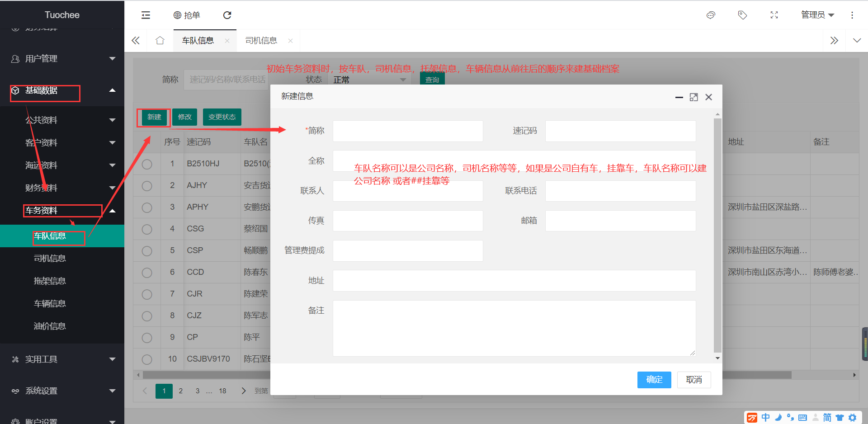Viewport: 868px width, 424px height.
Task: Select radio button for row B2510HJ
Action: pyautogui.click(x=147, y=164)
